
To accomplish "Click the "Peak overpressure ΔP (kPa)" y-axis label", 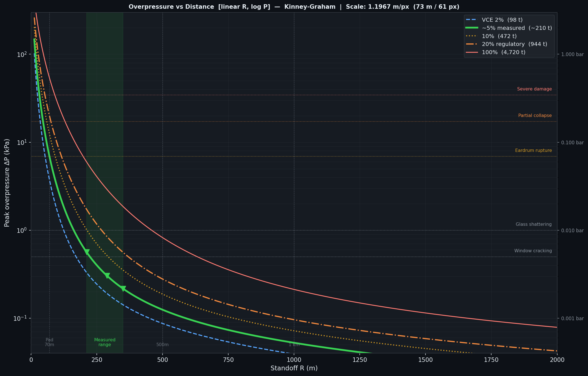I will click(7, 183).
